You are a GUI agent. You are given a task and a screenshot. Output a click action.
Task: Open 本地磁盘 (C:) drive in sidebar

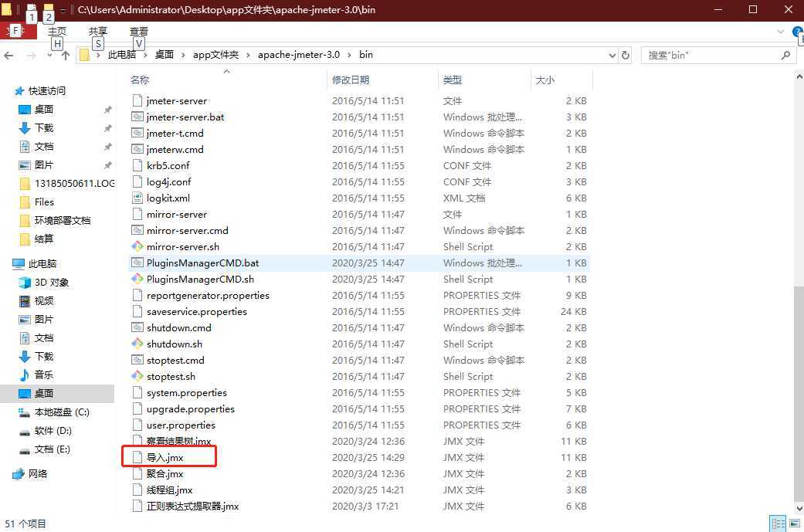[62, 412]
